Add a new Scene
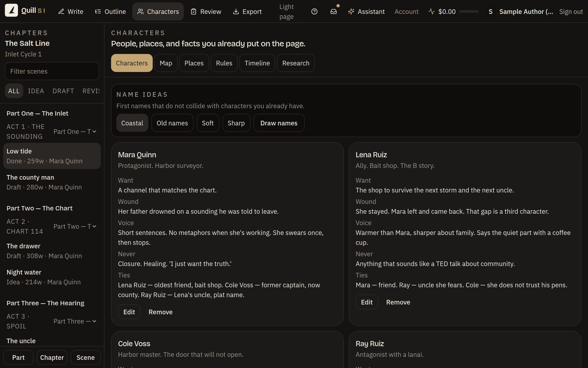Viewport: 588px width, 368px height. [85, 357]
